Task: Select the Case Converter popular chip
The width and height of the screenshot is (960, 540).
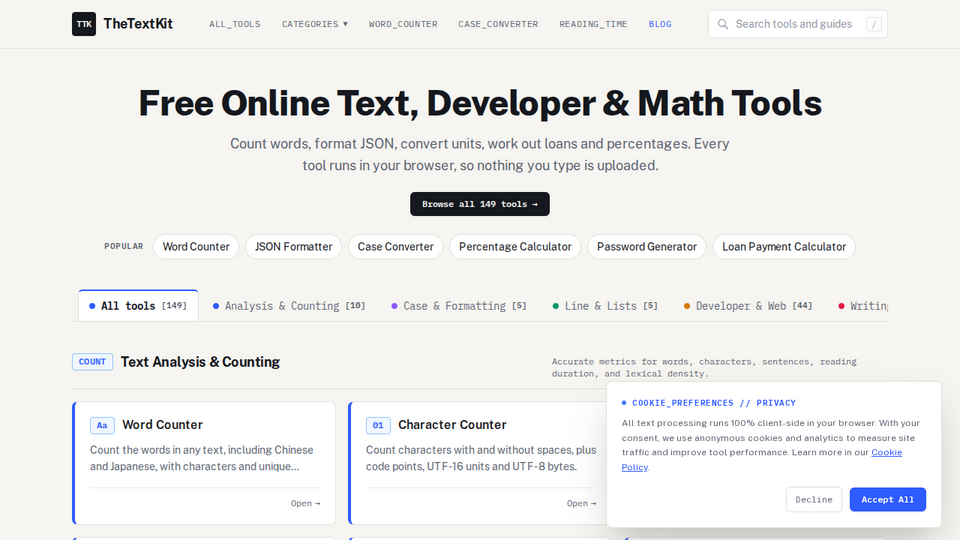Action: [396, 247]
